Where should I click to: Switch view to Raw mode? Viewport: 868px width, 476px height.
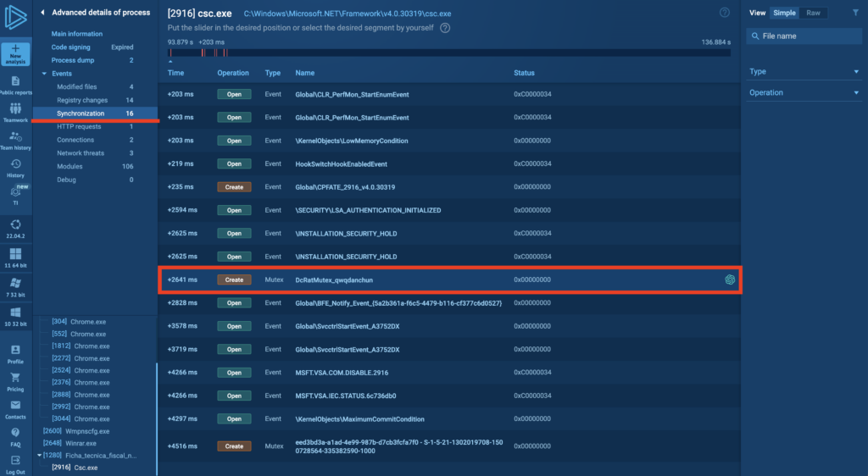pyautogui.click(x=813, y=13)
